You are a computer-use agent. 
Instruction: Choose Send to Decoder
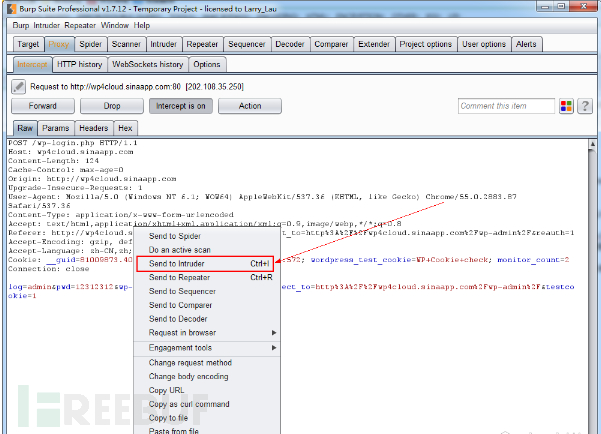(207, 319)
